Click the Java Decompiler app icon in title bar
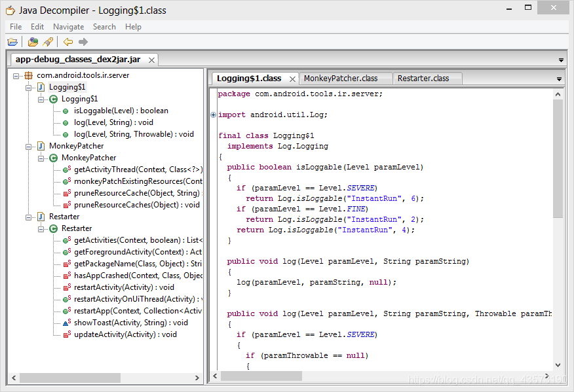The width and height of the screenshot is (574, 392). [x=10, y=10]
